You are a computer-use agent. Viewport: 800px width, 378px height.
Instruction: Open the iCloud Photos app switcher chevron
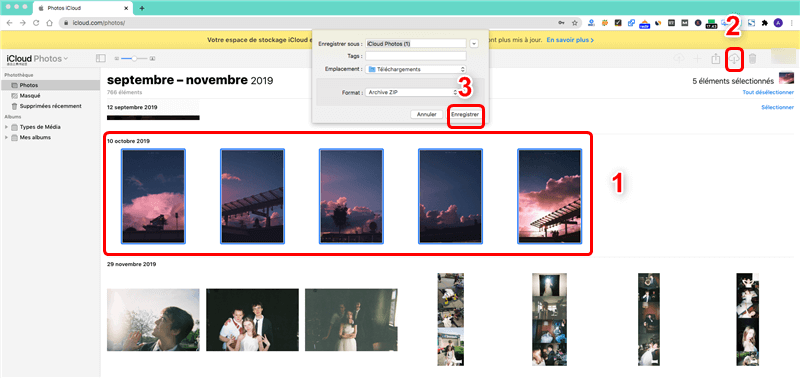pyautogui.click(x=66, y=59)
